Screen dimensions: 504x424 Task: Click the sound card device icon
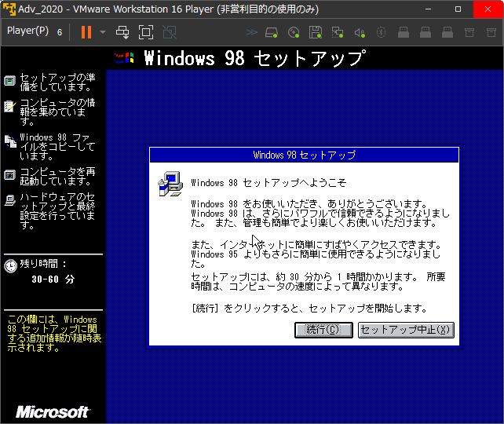tap(360, 33)
